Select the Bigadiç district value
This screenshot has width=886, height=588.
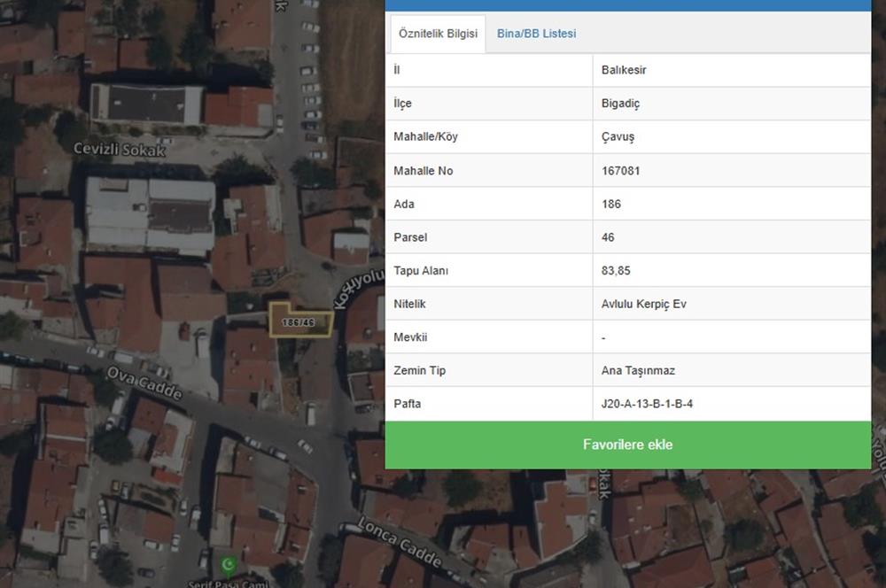pos(620,104)
